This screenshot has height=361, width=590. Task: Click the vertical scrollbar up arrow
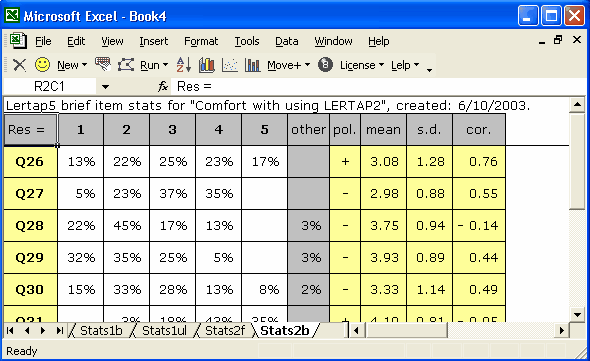tap(577, 105)
